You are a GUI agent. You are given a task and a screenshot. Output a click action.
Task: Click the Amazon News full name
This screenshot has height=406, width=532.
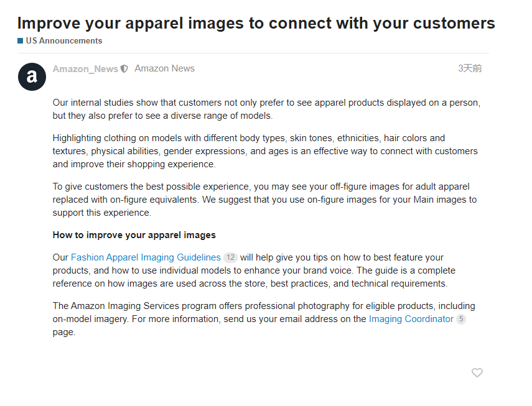pyautogui.click(x=164, y=68)
